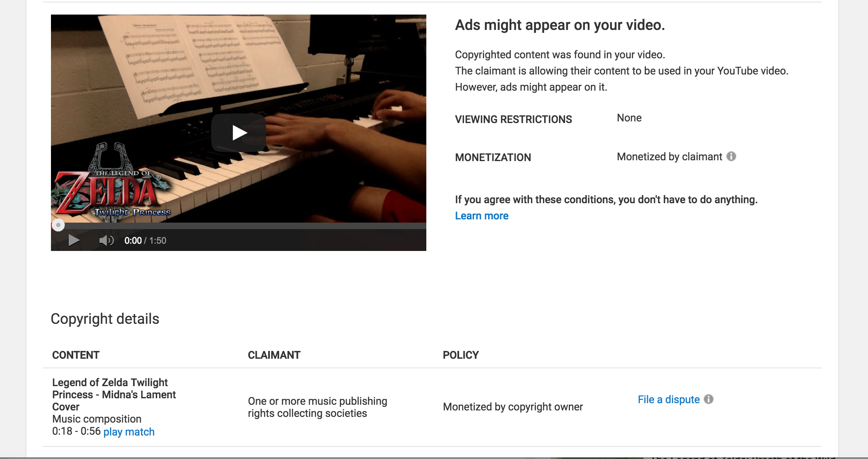
Task: Click the middle of the video progress bar
Action: tap(239, 225)
